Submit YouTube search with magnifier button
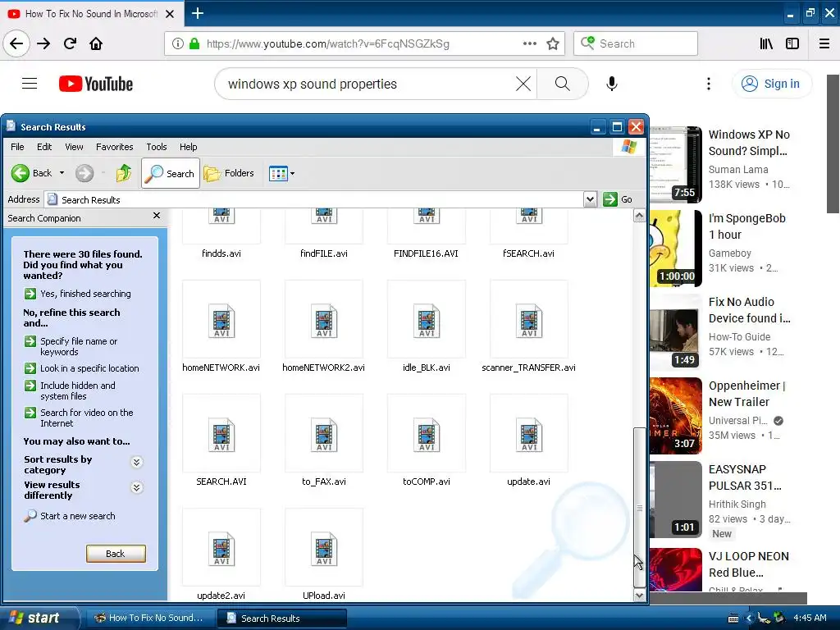Image resolution: width=840 pixels, height=630 pixels. 563,84
